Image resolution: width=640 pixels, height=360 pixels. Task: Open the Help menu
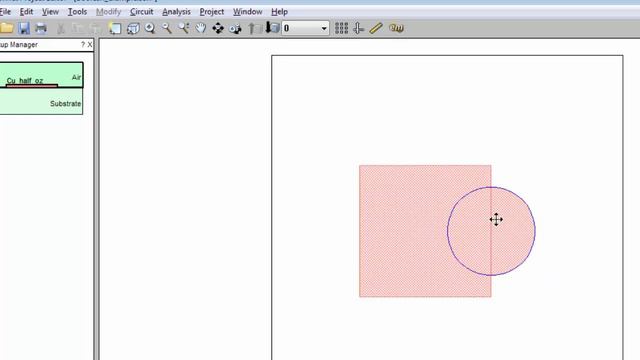(x=279, y=12)
